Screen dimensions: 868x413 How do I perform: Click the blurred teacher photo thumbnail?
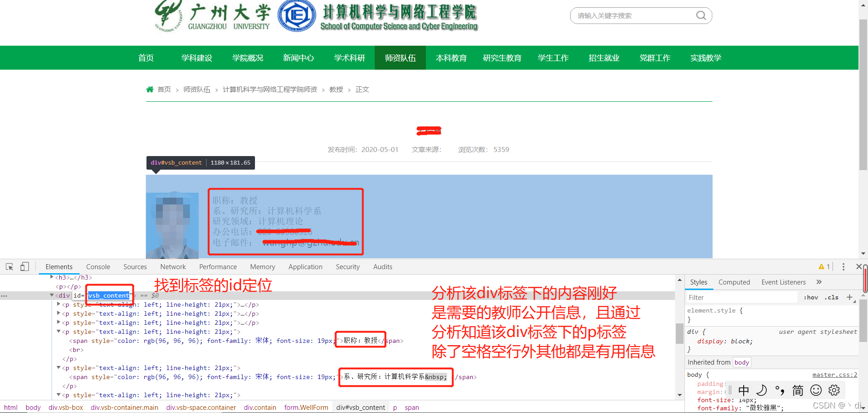[x=172, y=225]
